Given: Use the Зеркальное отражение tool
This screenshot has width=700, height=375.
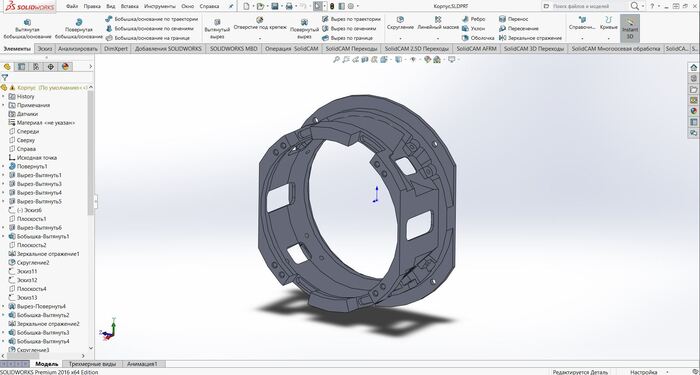Looking at the screenshot, I should [530, 38].
